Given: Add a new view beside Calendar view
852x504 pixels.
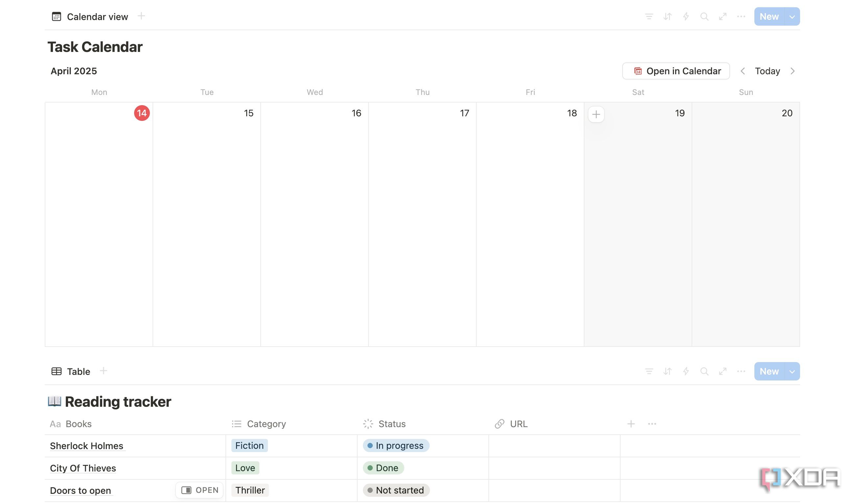Looking at the screenshot, I should [141, 16].
